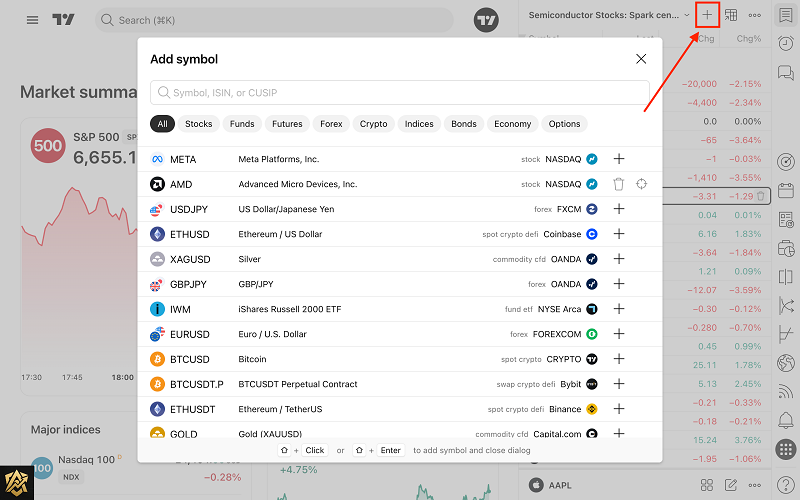This screenshot has width=800, height=500.
Task: Open calendar icon in right sidebar
Action: point(786,191)
